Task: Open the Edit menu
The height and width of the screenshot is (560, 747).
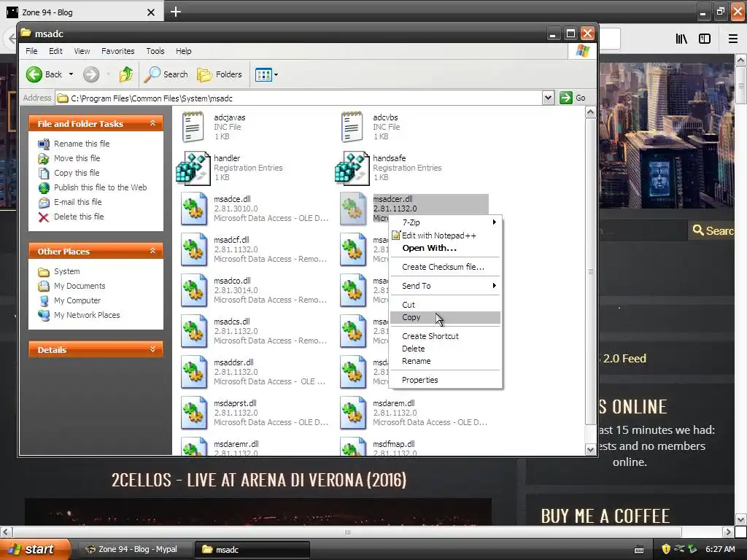Action: tap(55, 51)
